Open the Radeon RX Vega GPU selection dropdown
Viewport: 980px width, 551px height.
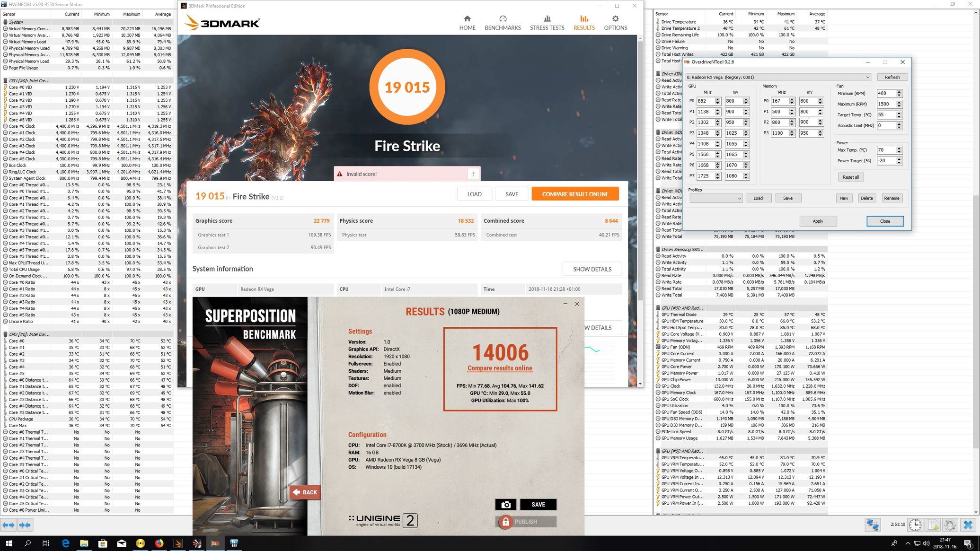[778, 77]
